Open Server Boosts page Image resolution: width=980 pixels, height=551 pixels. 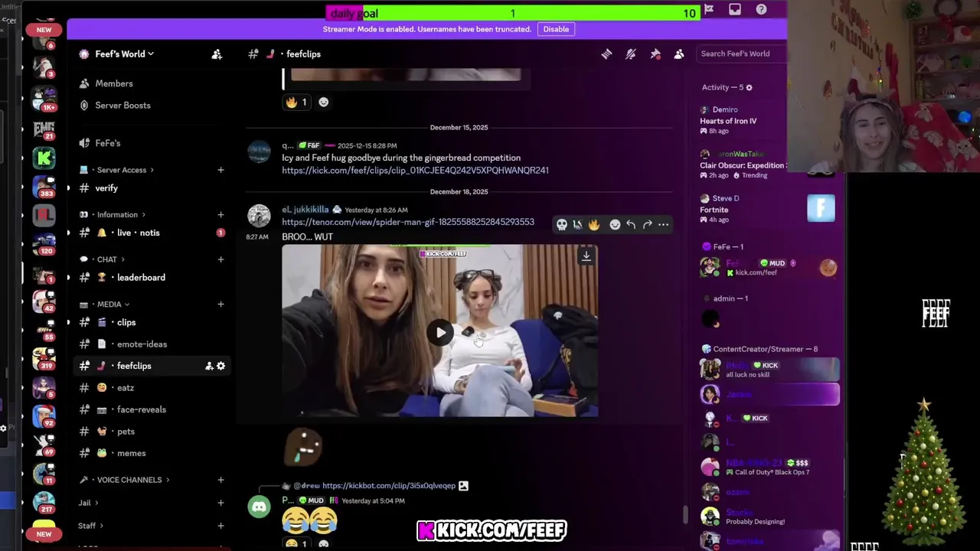click(x=122, y=106)
